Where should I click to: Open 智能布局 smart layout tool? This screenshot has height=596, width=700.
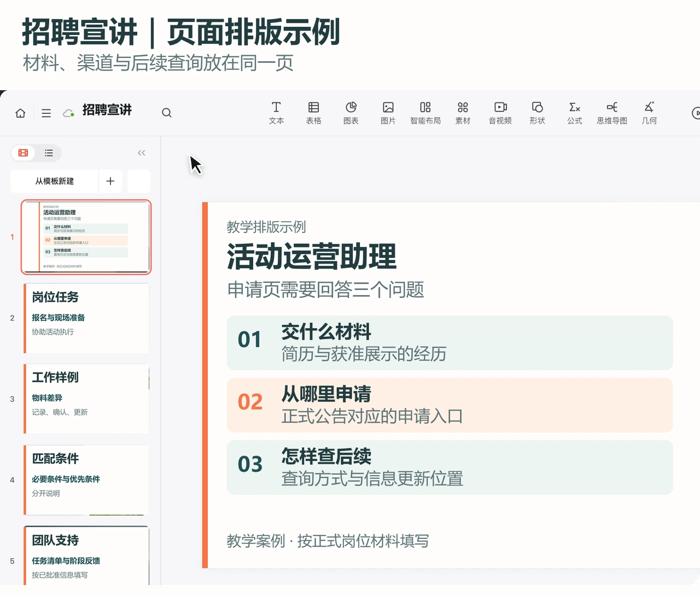(x=425, y=113)
